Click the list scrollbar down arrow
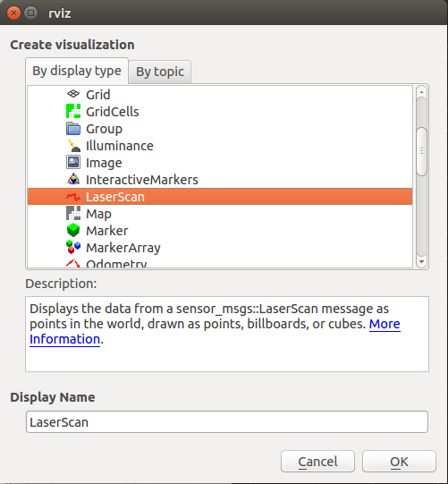The image size is (448, 484). click(x=421, y=262)
